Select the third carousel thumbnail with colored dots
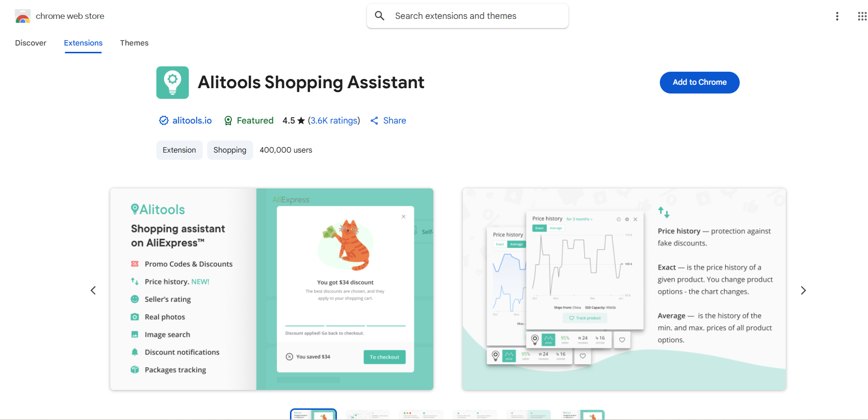This screenshot has width=868, height=420. pyautogui.click(x=421, y=415)
